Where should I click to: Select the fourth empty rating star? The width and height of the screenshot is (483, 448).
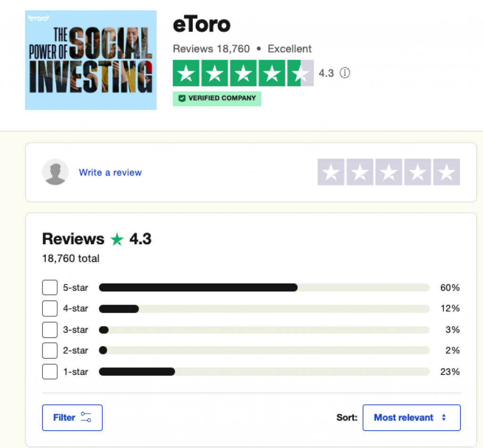pos(418,172)
